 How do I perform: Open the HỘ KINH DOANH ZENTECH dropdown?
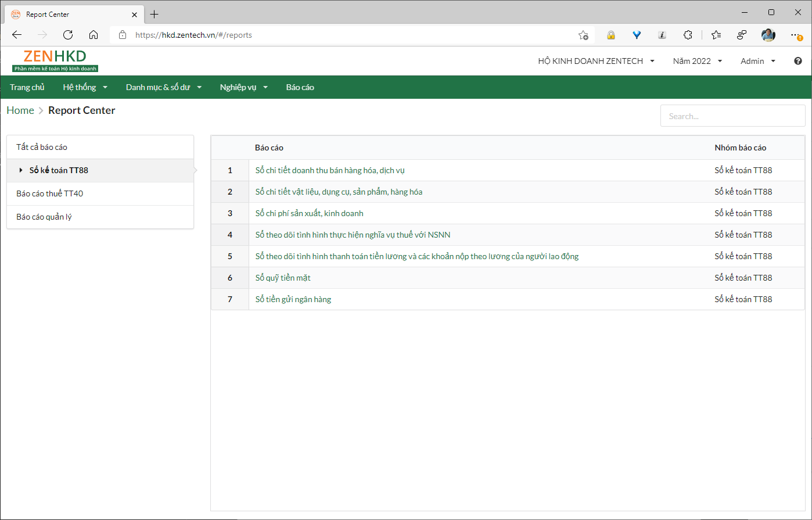[x=596, y=61]
